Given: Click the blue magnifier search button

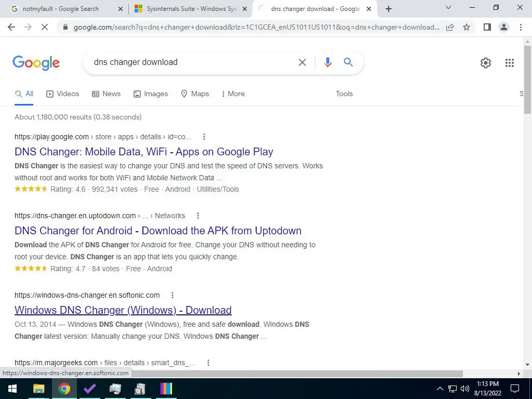Looking at the screenshot, I should 348,62.
